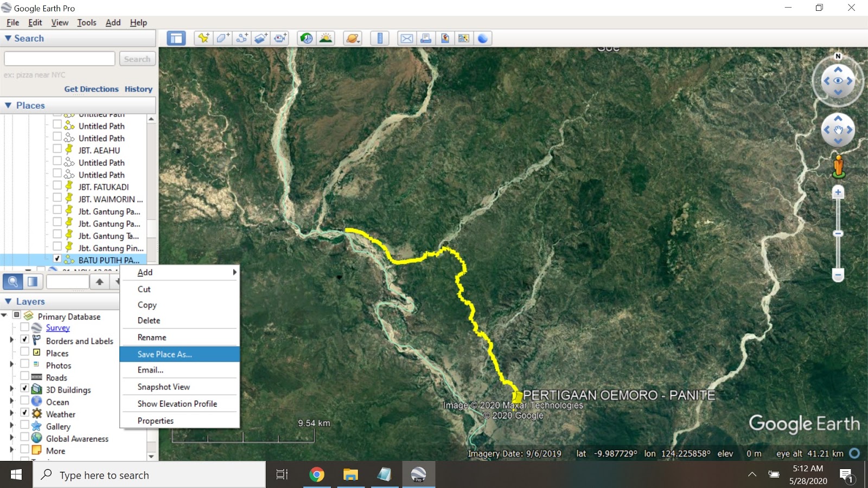This screenshot has height=488, width=868.
Task: Open the Windows Start menu
Action: [x=16, y=475]
